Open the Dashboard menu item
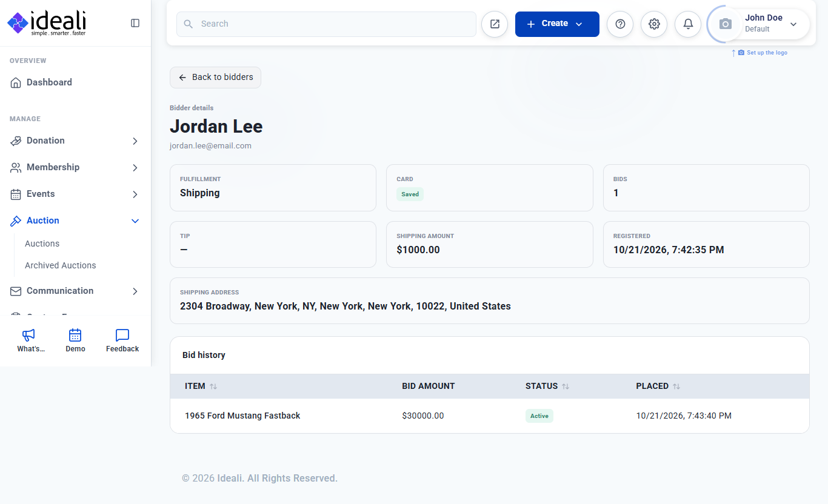828x504 pixels. point(75,82)
